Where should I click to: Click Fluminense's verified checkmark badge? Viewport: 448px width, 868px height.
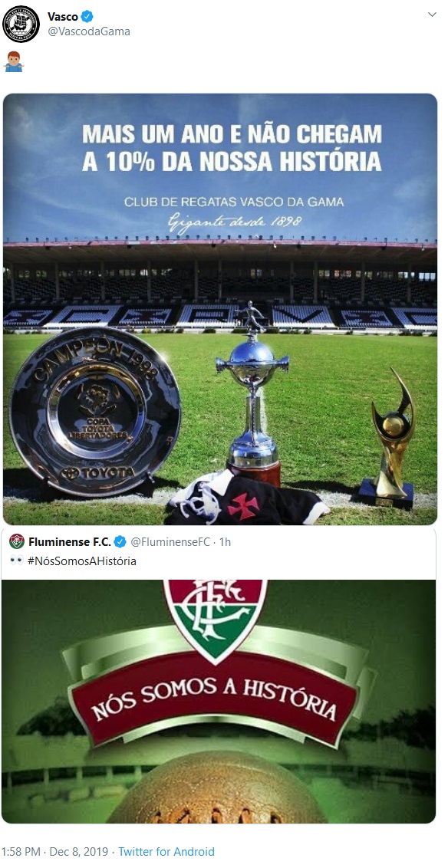[120, 542]
